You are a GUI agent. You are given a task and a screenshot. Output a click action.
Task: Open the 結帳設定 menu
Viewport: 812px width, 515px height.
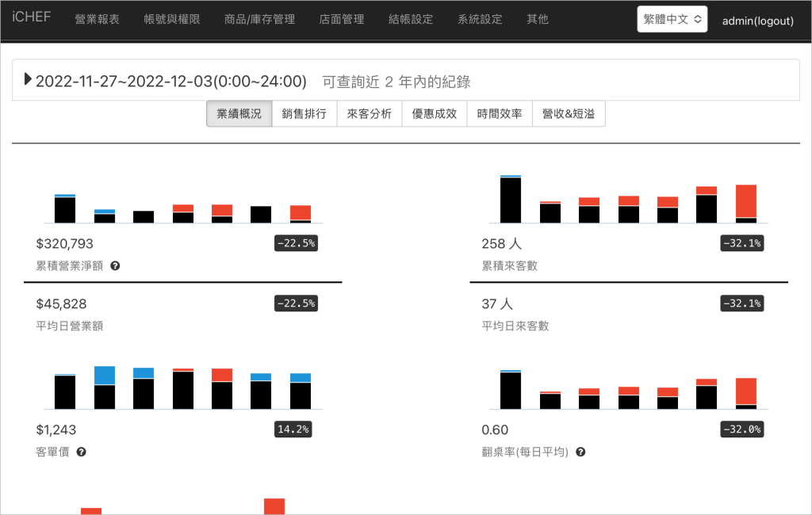coord(412,19)
